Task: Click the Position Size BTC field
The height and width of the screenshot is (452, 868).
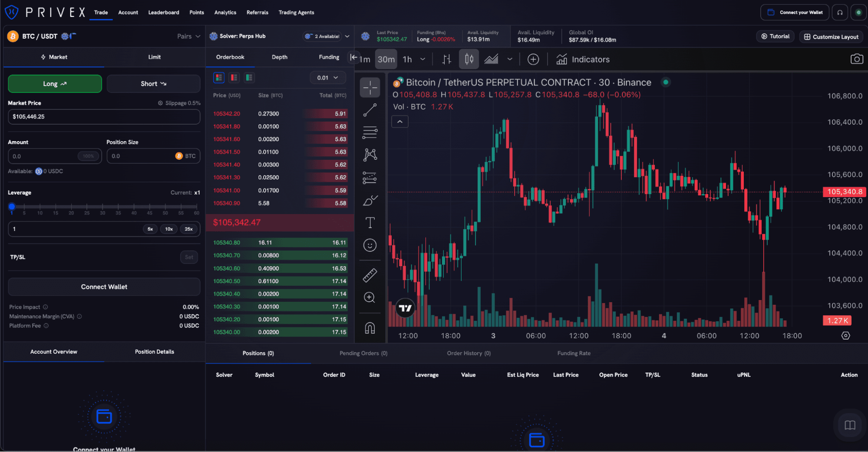Action: coord(153,156)
